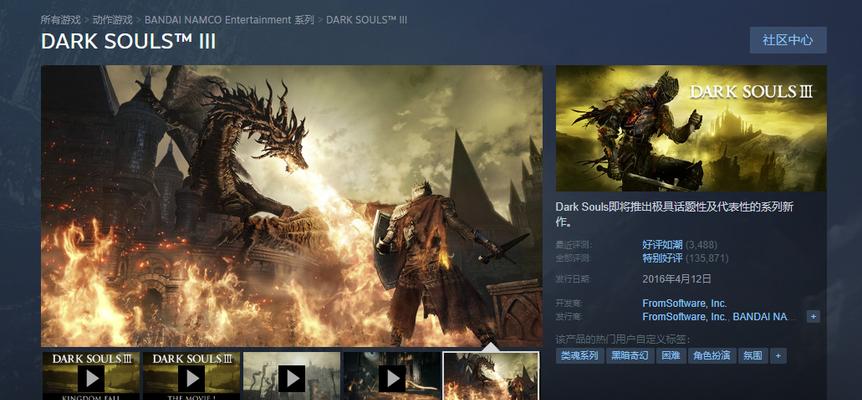
Task: Open the 所有游戏 breadcrumb link
Action: (60, 20)
